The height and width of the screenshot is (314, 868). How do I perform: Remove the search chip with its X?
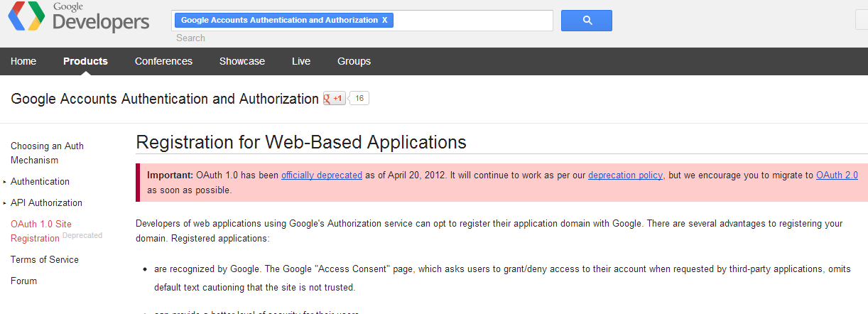384,20
